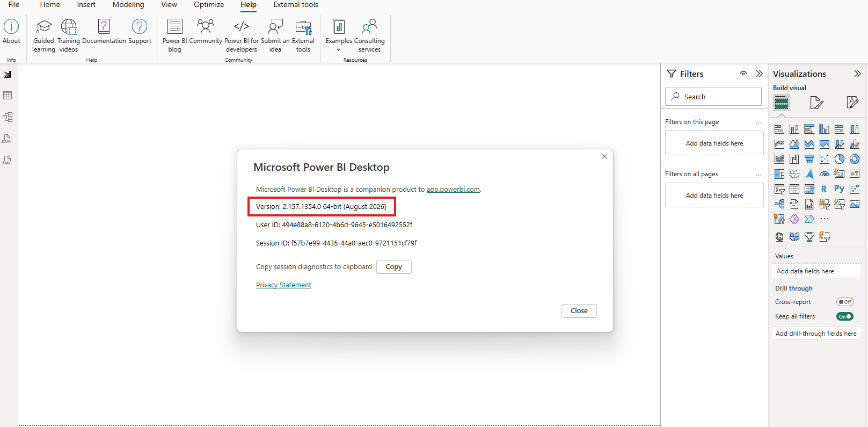This screenshot has width=868, height=427.
Task: Insert the R script visual
Action: click(x=824, y=189)
